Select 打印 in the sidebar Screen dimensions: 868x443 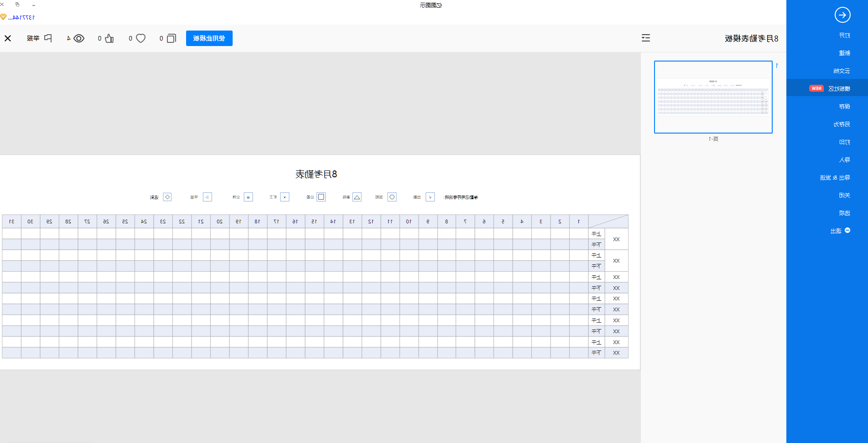pos(844,142)
